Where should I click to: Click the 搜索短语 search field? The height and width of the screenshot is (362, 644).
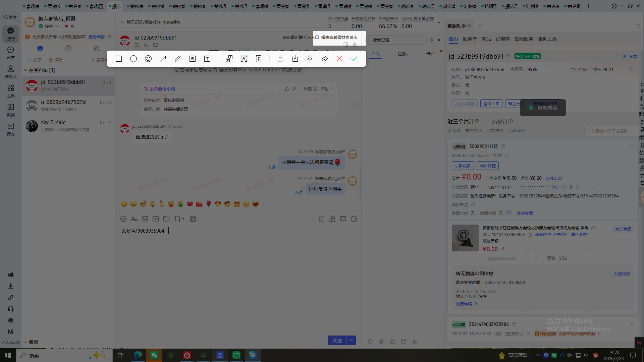click(x=396, y=40)
